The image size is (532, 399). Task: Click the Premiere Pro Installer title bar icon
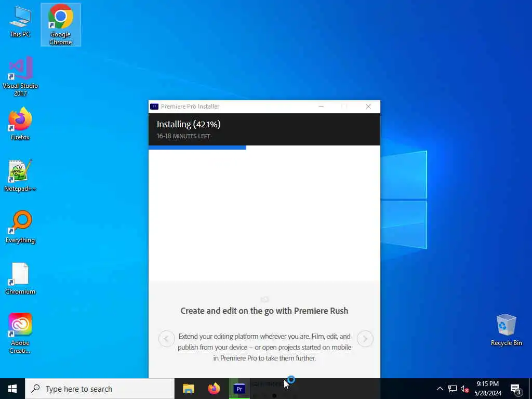point(154,107)
